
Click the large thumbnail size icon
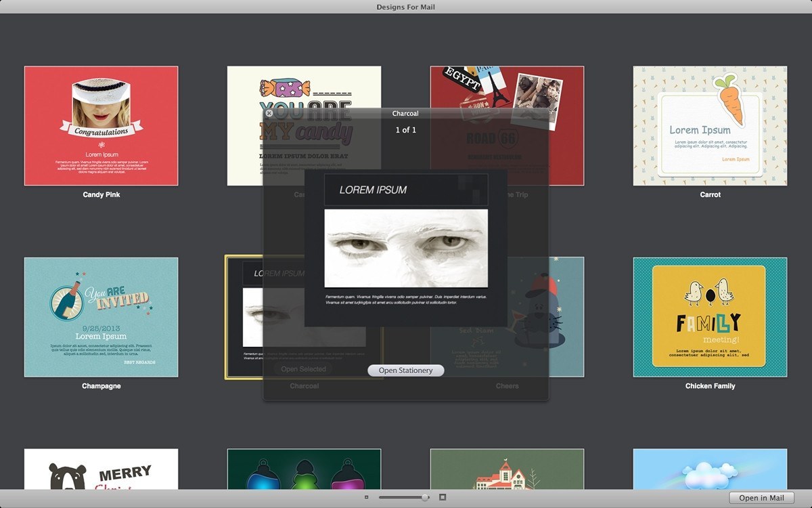[x=443, y=497]
